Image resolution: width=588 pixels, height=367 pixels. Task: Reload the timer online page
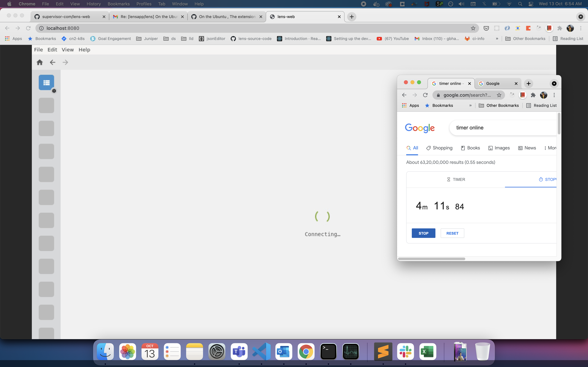coord(425,95)
